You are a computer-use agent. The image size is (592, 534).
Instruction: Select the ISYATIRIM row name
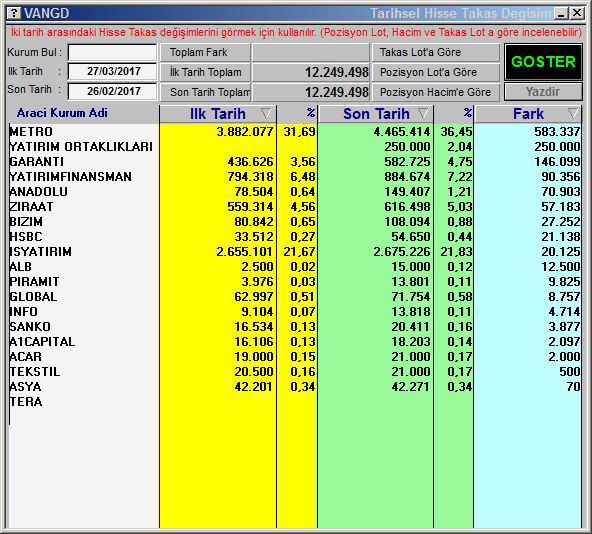[x=40, y=252]
